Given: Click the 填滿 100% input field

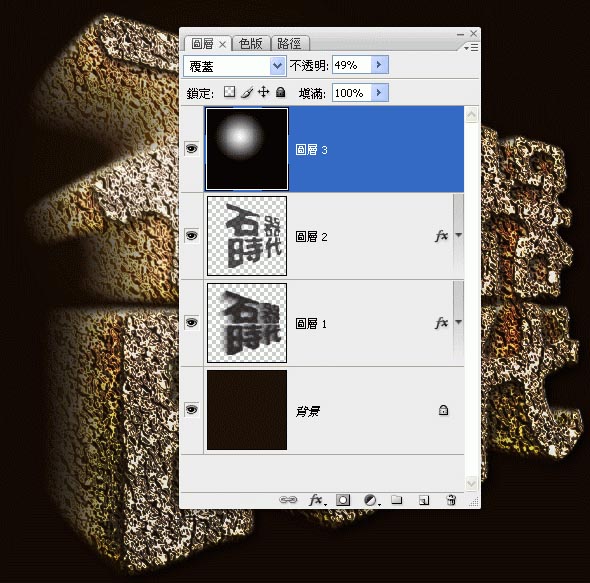Looking at the screenshot, I should pyautogui.click(x=351, y=93).
